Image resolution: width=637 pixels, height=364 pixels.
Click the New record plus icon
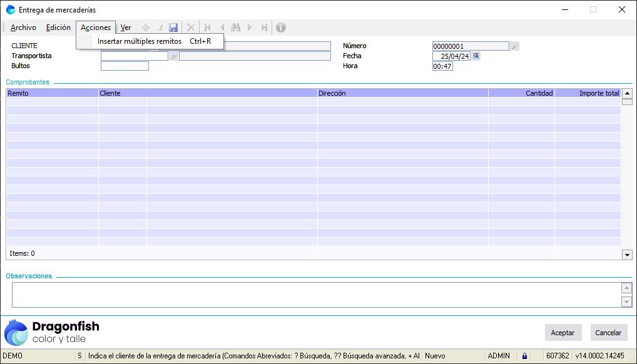(x=146, y=28)
